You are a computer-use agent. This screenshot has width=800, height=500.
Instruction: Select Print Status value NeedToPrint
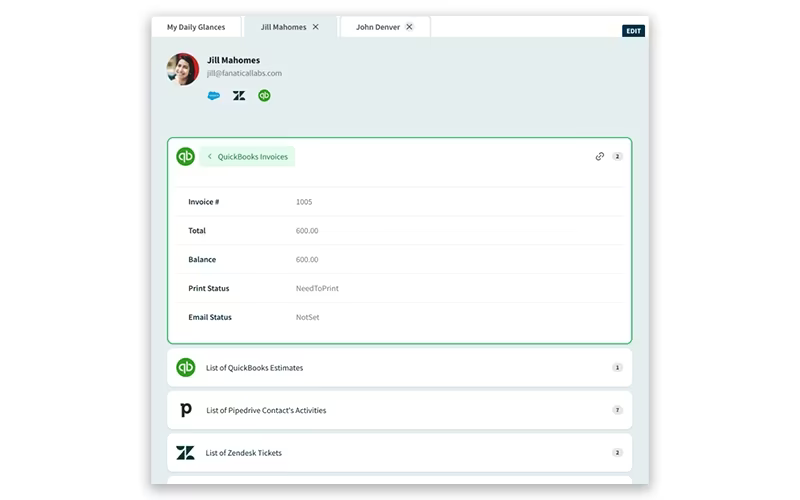pos(317,288)
